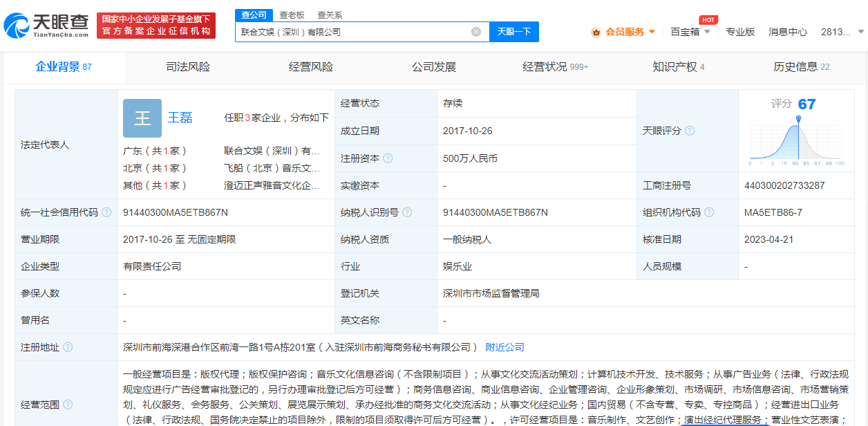Click help icon beside 注册地址
Image resolution: width=868 pixels, height=426 pixels.
coord(68,347)
